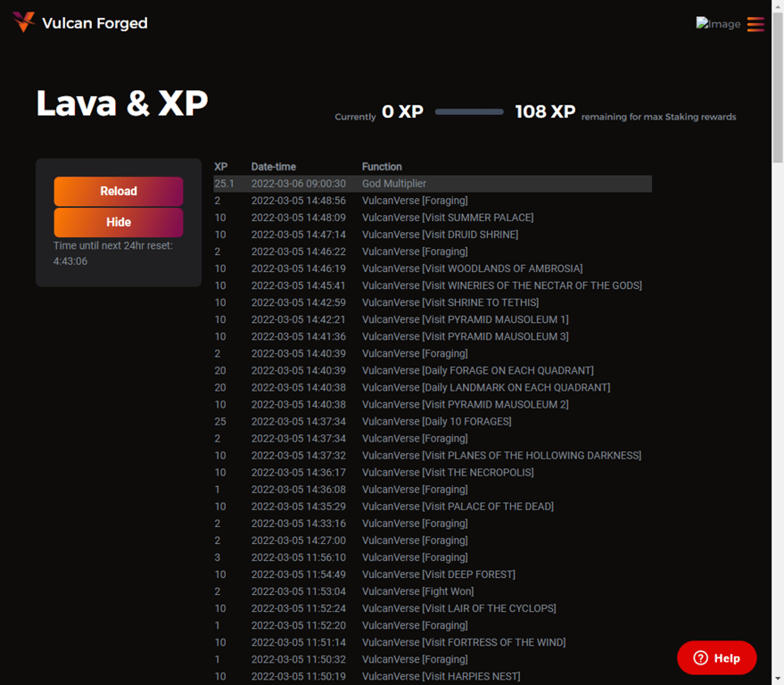
Task: Open the hamburger menu icon
Action: (x=755, y=24)
